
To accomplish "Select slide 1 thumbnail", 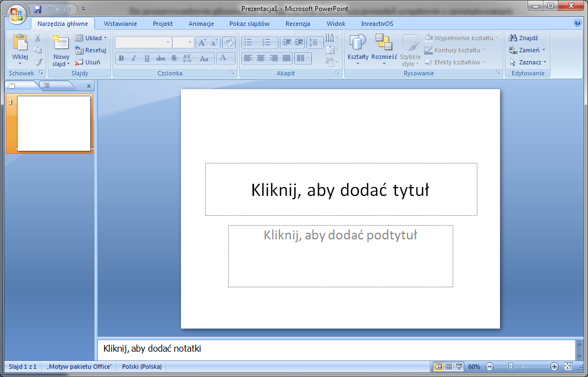I will click(53, 123).
